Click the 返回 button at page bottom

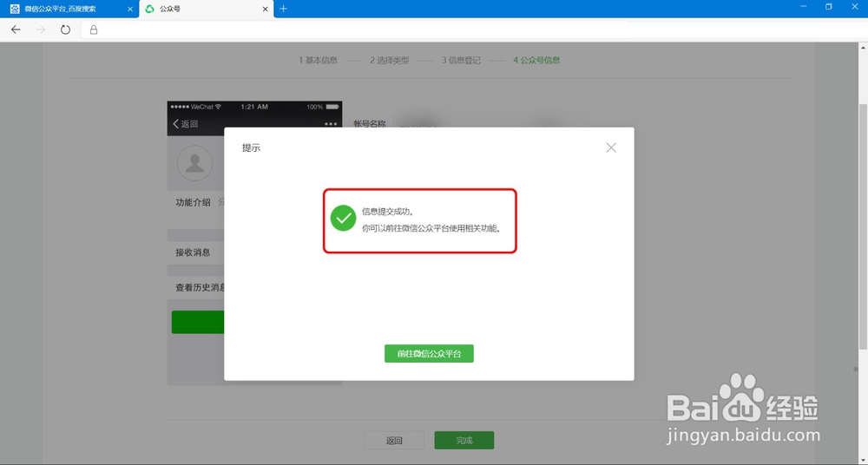[394, 441]
